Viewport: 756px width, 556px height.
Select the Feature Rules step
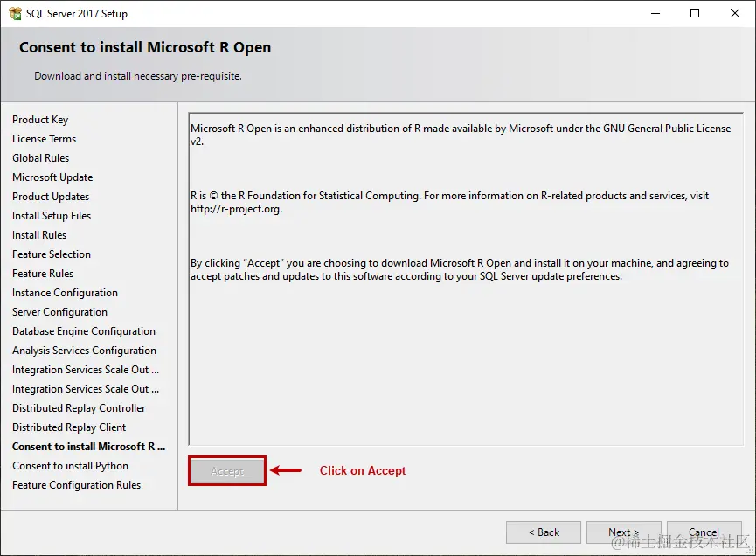pyautogui.click(x=43, y=274)
